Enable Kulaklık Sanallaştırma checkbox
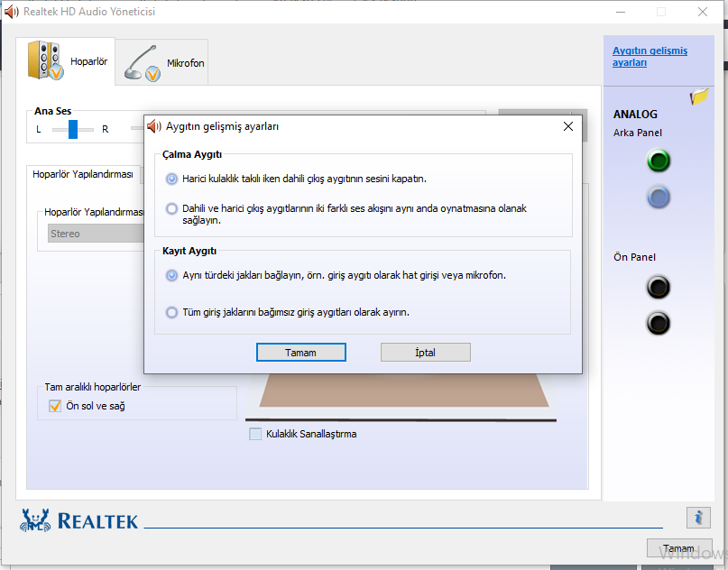Image resolution: width=728 pixels, height=570 pixels. [x=255, y=434]
